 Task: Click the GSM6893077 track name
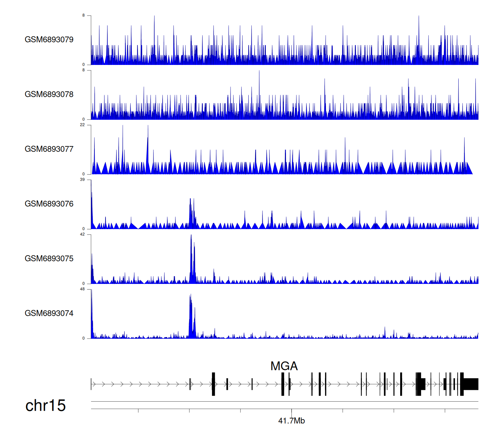click(x=49, y=149)
